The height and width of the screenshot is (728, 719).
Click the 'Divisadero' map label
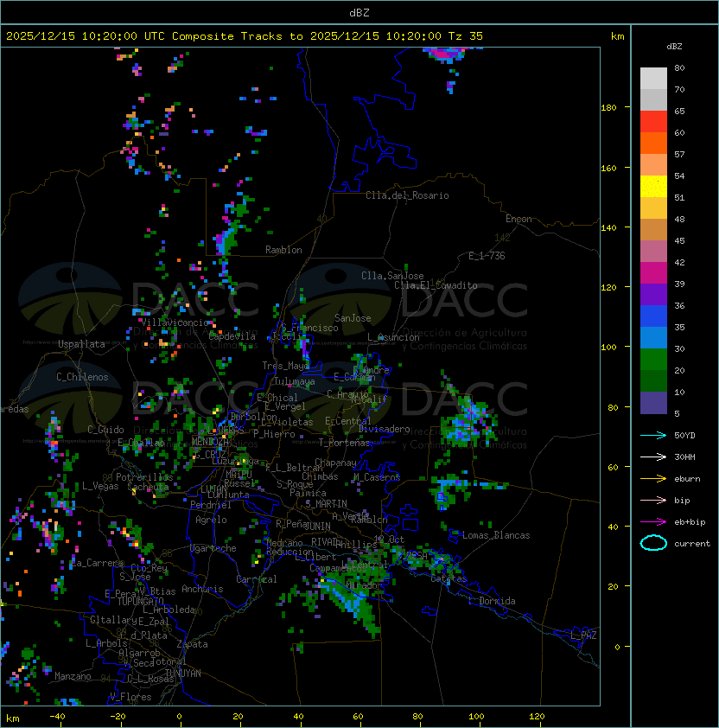[384, 429]
